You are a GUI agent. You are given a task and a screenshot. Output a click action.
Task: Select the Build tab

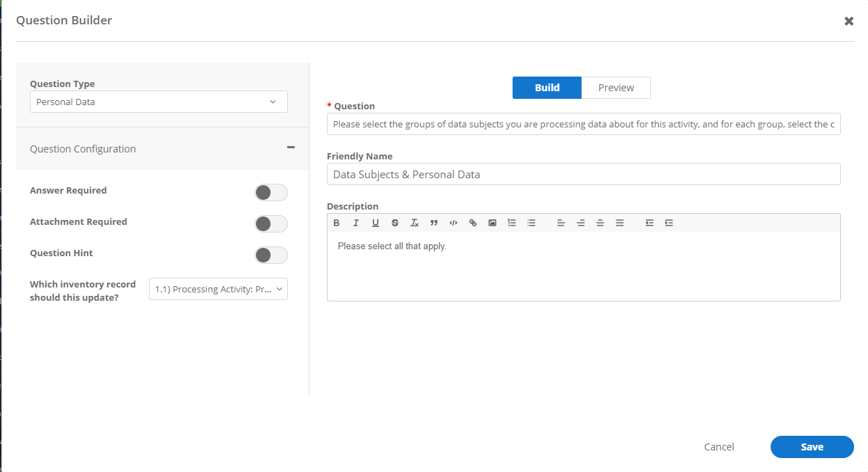547,88
